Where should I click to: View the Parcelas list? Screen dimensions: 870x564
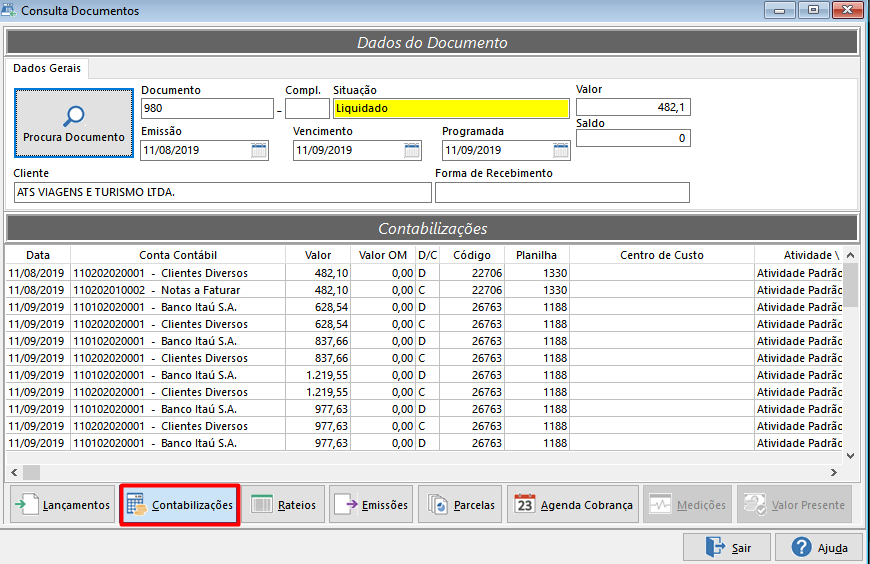[x=460, y=504]
